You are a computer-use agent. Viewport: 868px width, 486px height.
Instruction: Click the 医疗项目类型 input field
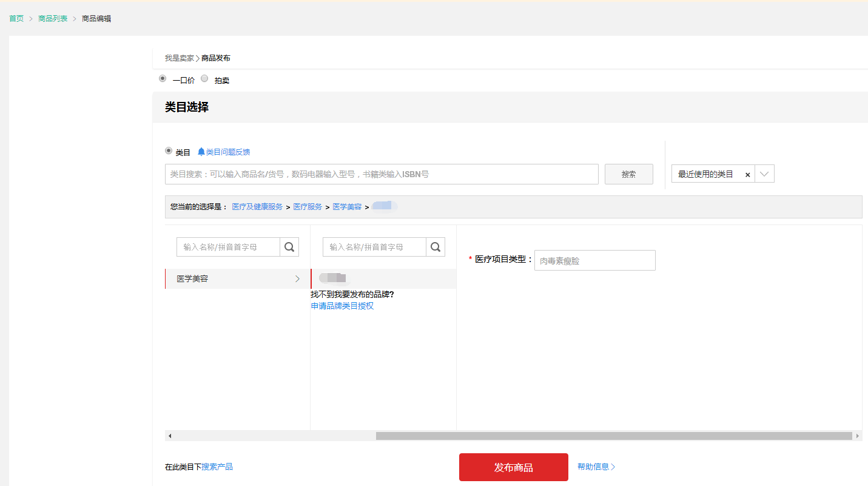[595, 260]
